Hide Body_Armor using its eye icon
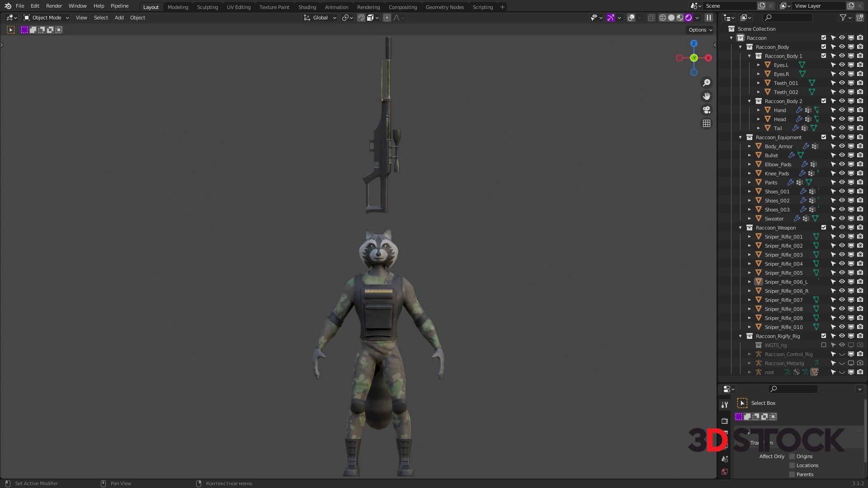Screen dimensions: 868x488 [842, 146]
